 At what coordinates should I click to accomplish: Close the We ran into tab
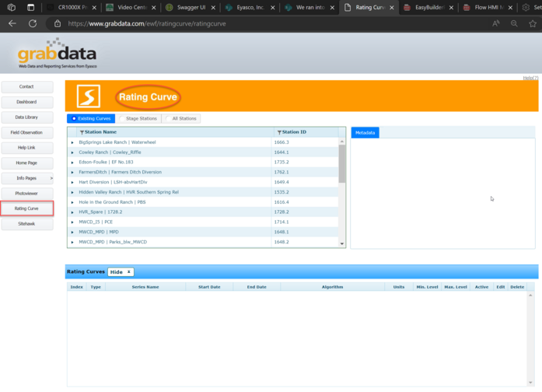coord(332,8)
